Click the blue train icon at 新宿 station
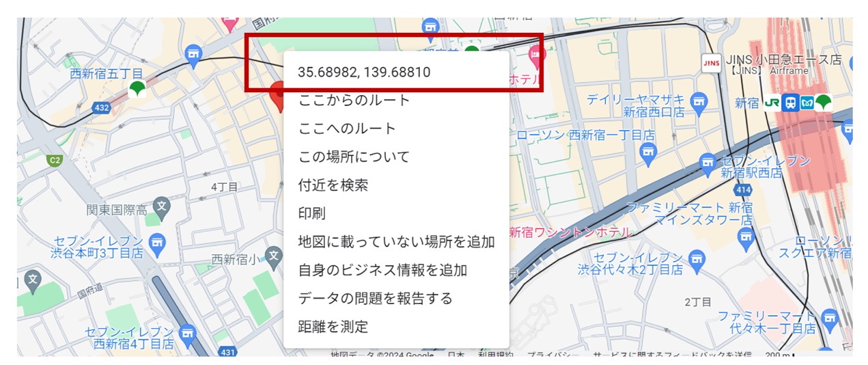 coord(790,103)
